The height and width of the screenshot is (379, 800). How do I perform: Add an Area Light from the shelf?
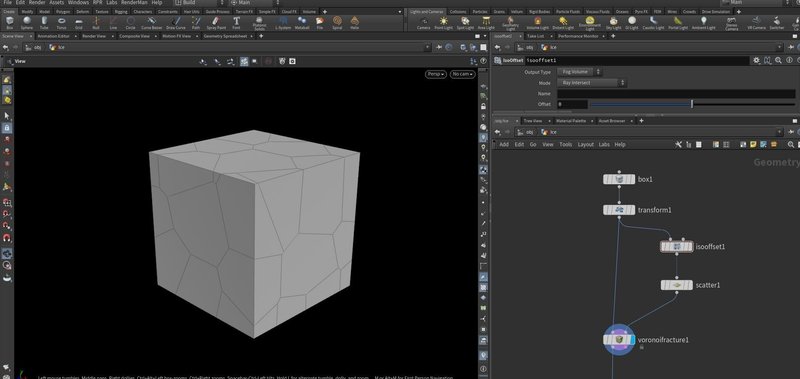pos(487,22)
